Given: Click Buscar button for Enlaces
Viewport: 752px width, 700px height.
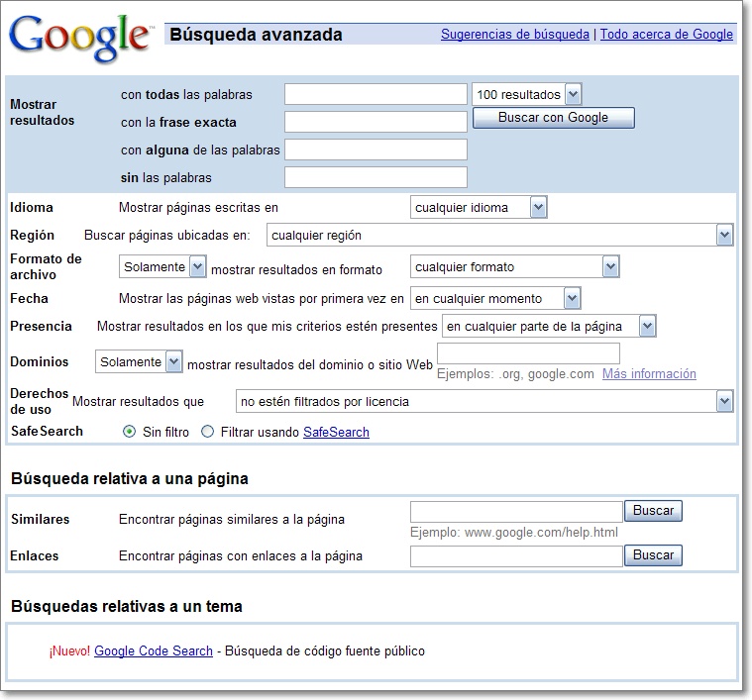Looking at the screenshot, I should [x=653, y=555].
